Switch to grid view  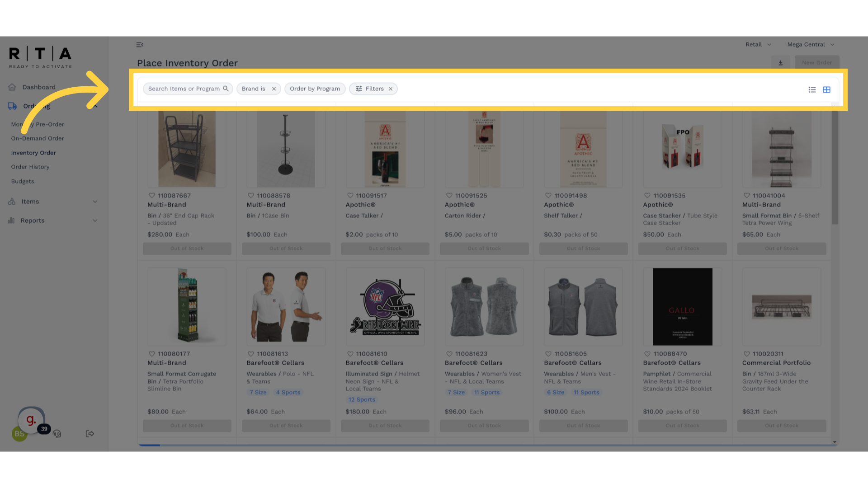tap(826, 90)
